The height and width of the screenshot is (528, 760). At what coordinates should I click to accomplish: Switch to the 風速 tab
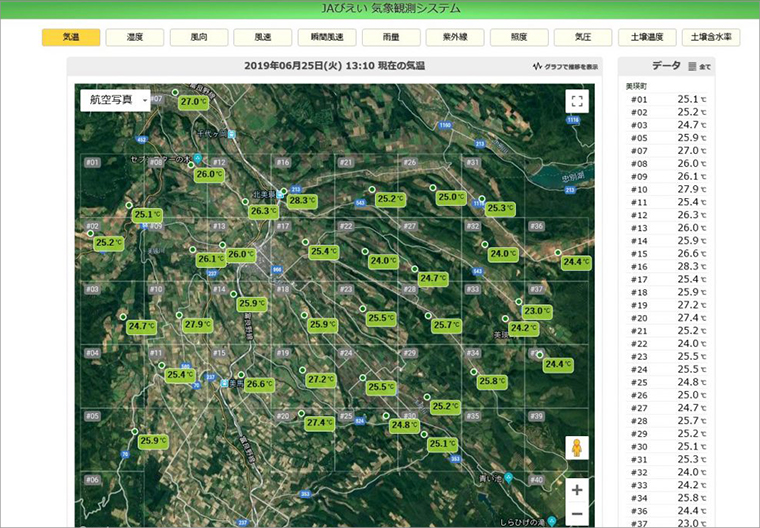(263, 37)
